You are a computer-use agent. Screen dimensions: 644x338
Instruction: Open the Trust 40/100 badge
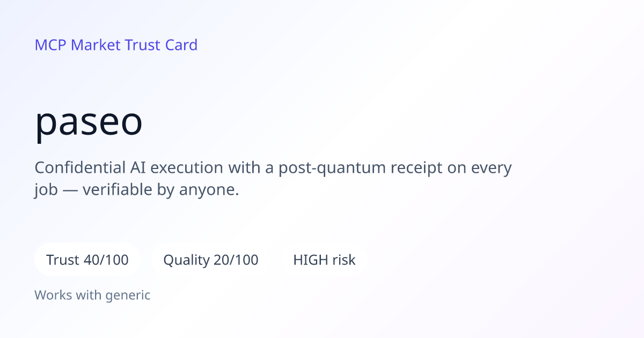click(x=87, y=260)
